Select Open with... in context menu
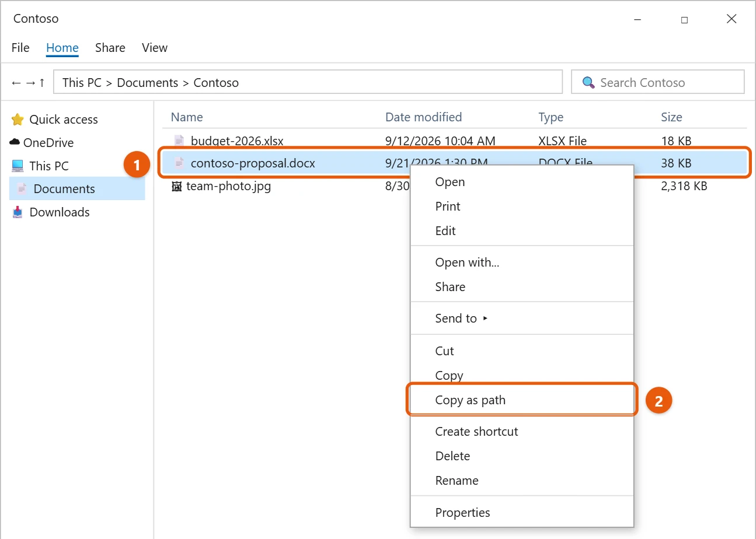 pyautogui.click(x=522, y=262)
